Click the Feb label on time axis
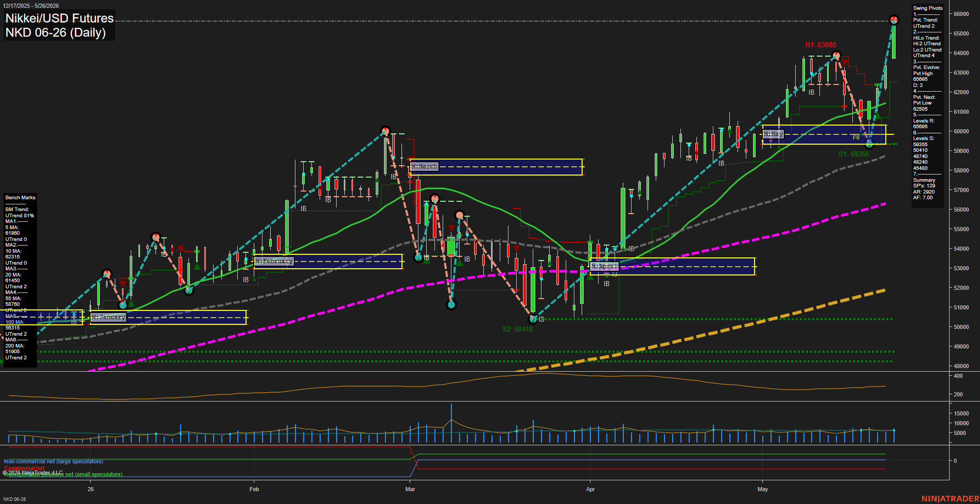The width and height of the screenshot is (980, 504). click(x=254, y=489)
